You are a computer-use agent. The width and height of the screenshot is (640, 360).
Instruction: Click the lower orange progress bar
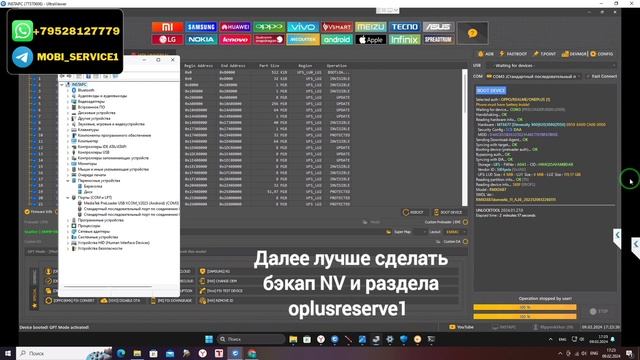525,316
